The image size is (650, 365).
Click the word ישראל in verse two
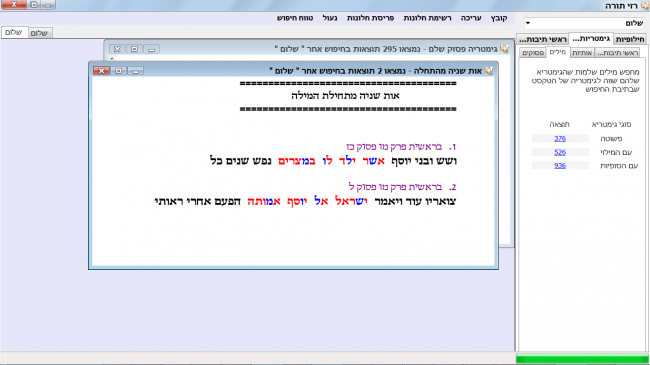[x=351, y=202]
